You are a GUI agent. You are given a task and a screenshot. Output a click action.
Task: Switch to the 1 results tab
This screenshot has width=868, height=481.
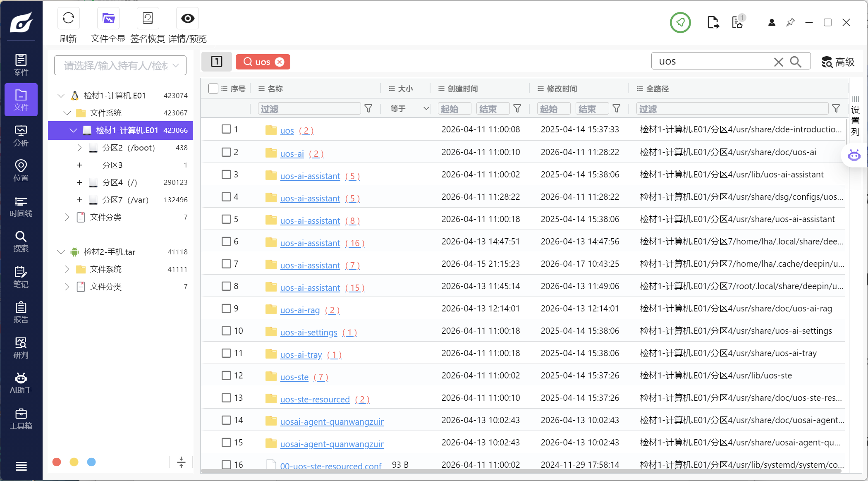coord(217,62)
